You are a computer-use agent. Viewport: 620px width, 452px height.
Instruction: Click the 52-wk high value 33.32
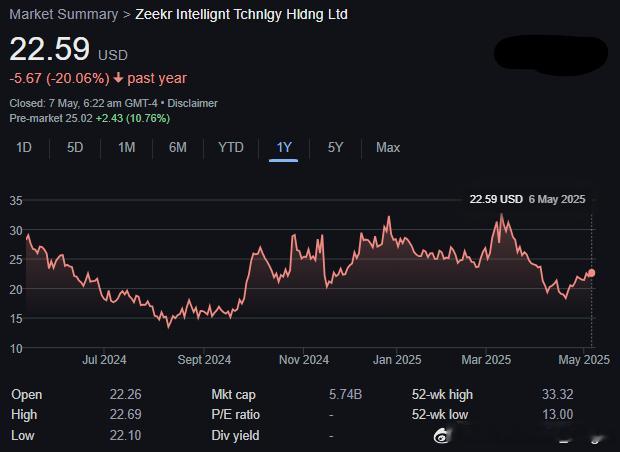coord(558,394)
